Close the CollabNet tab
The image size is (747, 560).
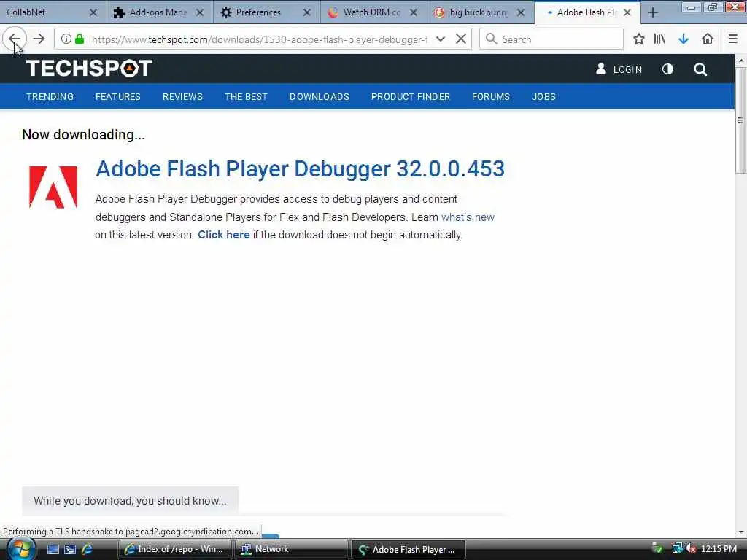93,12
